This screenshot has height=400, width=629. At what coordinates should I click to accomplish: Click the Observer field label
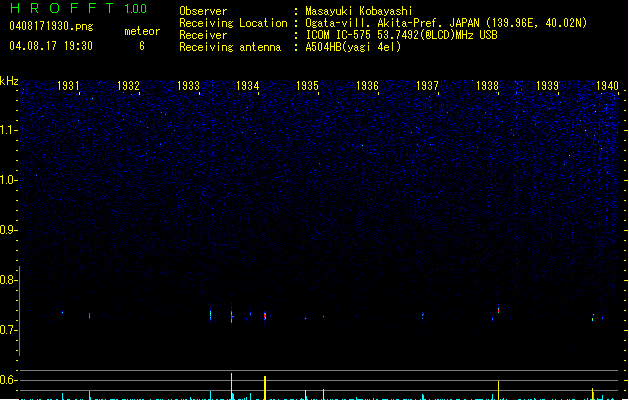203,11
